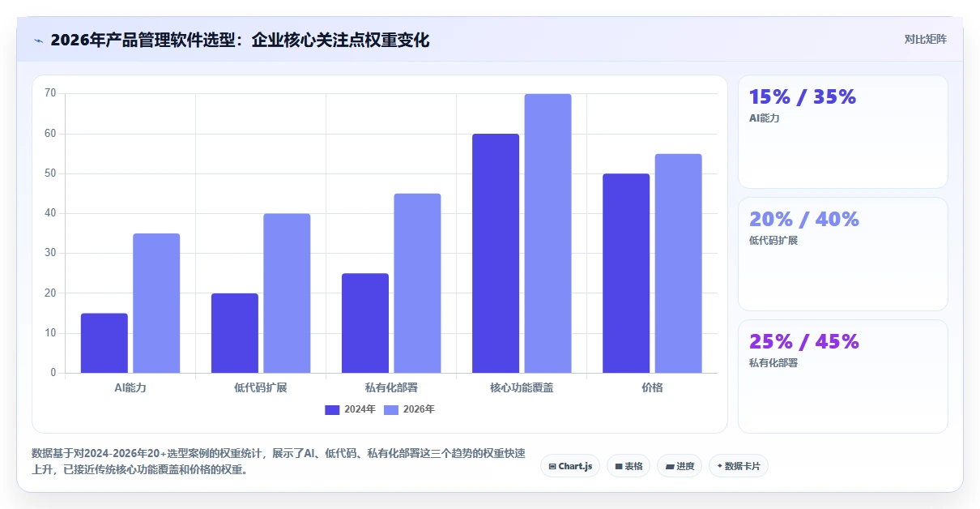Click the 30 y-axis tick label
Screen dimensions: 980x509
pos(50,253)
